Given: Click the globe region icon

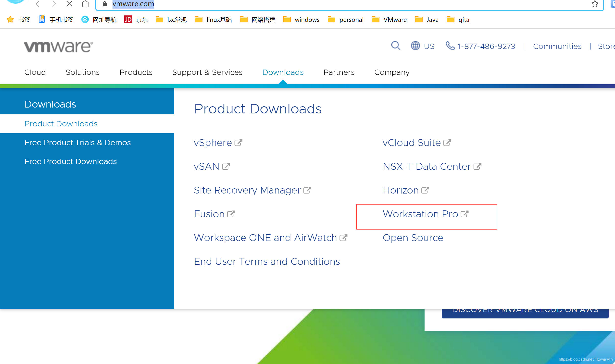Looking at the screenshot, I should pyautogui.click(x=415, y=46).
